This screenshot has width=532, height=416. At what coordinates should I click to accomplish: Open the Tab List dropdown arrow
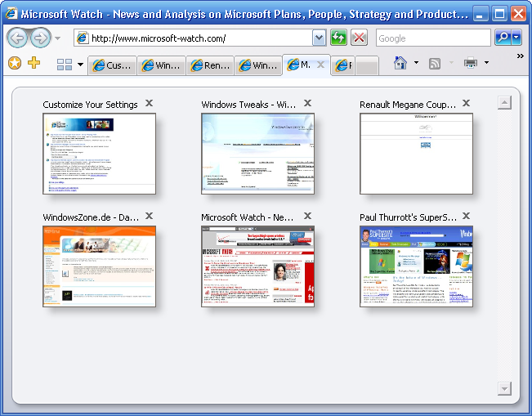pyautogui.click(x=80, y=65)
